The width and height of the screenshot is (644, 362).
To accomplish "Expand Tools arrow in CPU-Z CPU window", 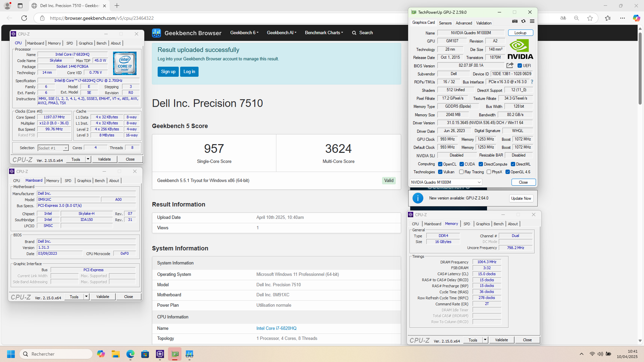I will pyautogui.click(x=88, y=159).
